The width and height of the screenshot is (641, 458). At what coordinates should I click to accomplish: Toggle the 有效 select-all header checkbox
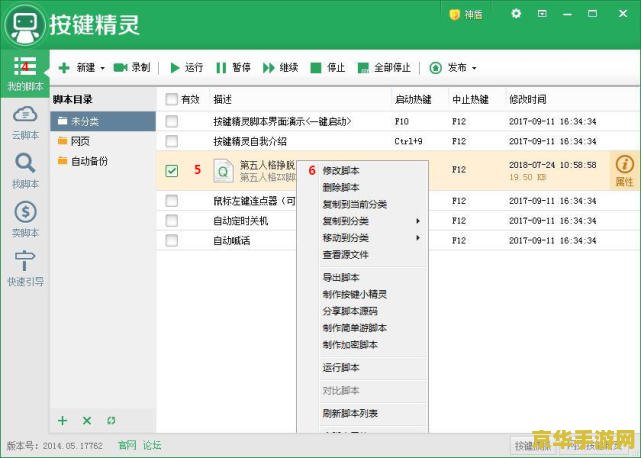pos(172,99)
